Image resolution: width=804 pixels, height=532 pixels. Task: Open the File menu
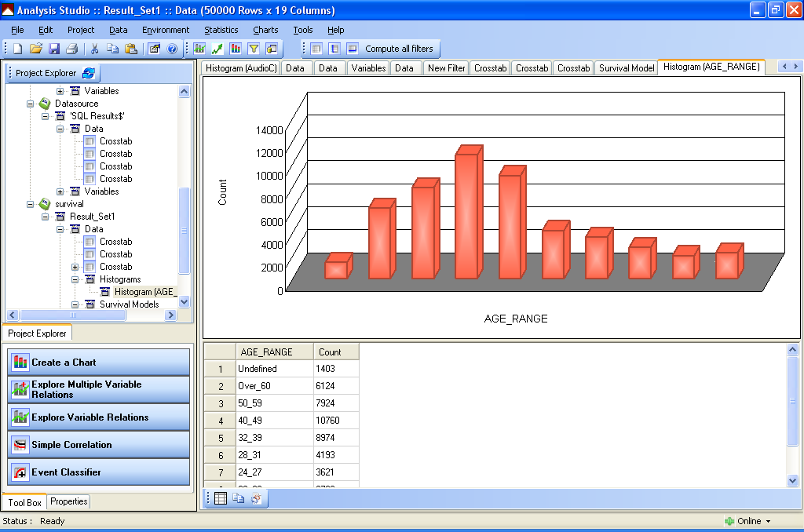(17, 30)
